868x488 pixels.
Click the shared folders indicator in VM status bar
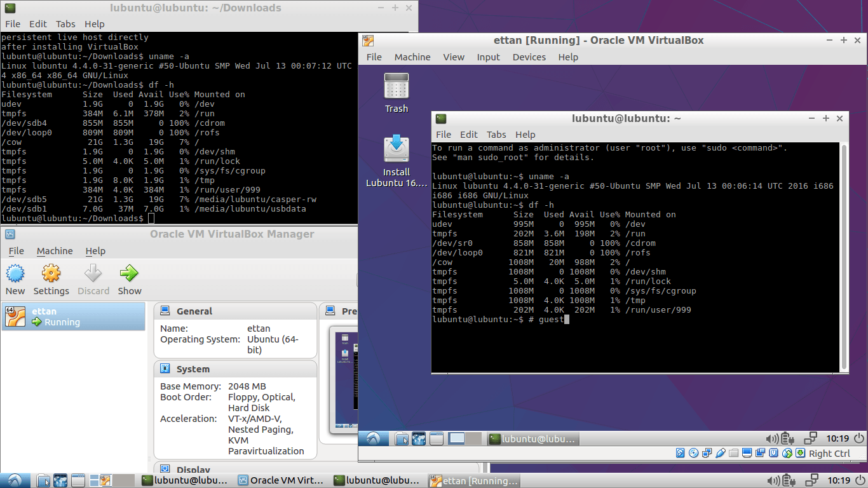pyautogui.click(x=734, y=453)
